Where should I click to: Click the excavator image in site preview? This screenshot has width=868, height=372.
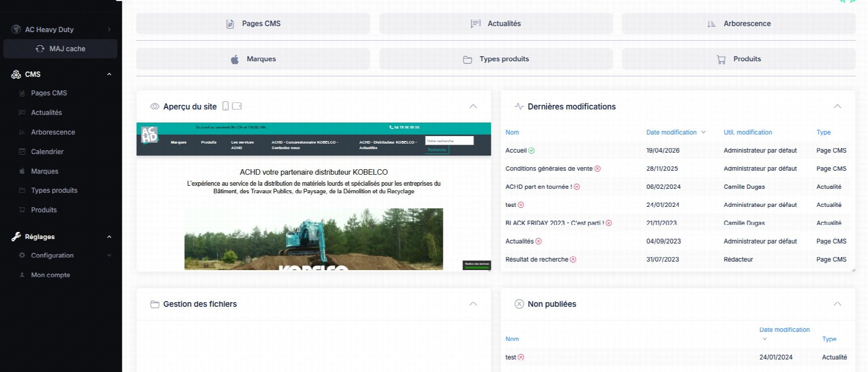pyautogui.click(x=313, y=239)
